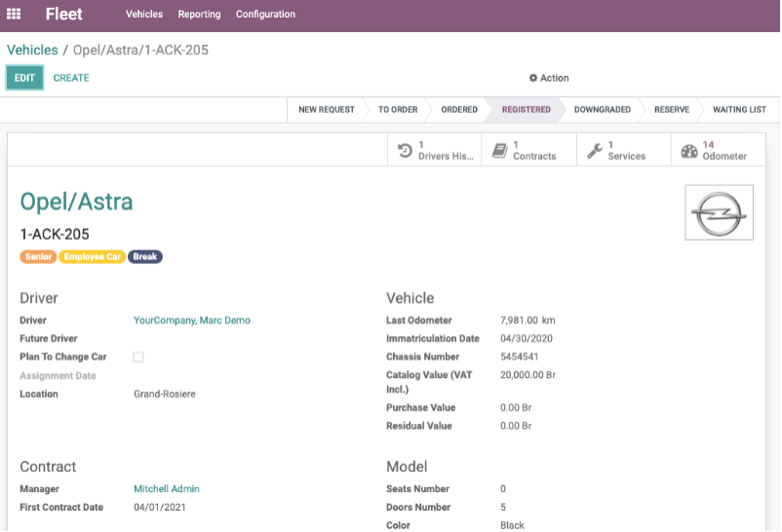The width and height of the screenshot is (782, 532).
Task: Set status to ORDERED
Action: click(x=459, y=110)
